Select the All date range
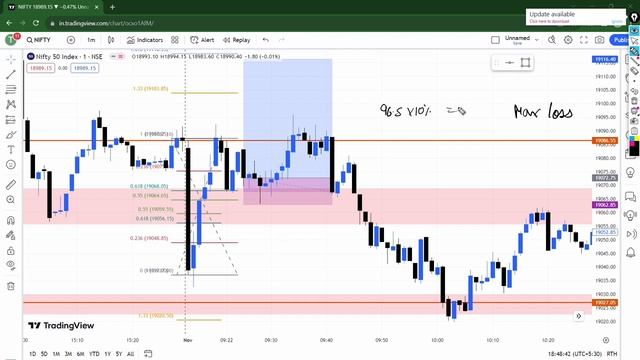This screenshot has height=360, width=640. [x=131, y=354]
